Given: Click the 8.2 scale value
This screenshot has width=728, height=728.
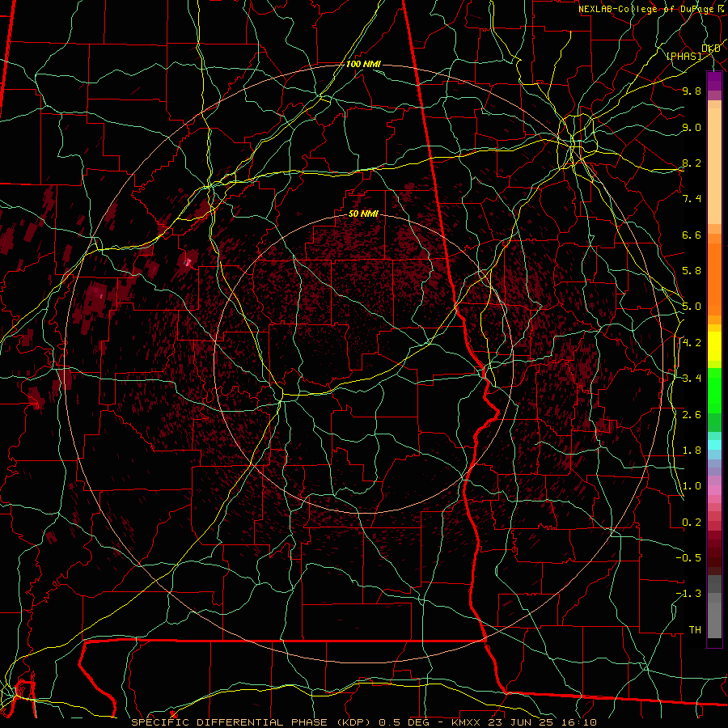Looking at the screenshot, I should point(692,163).
